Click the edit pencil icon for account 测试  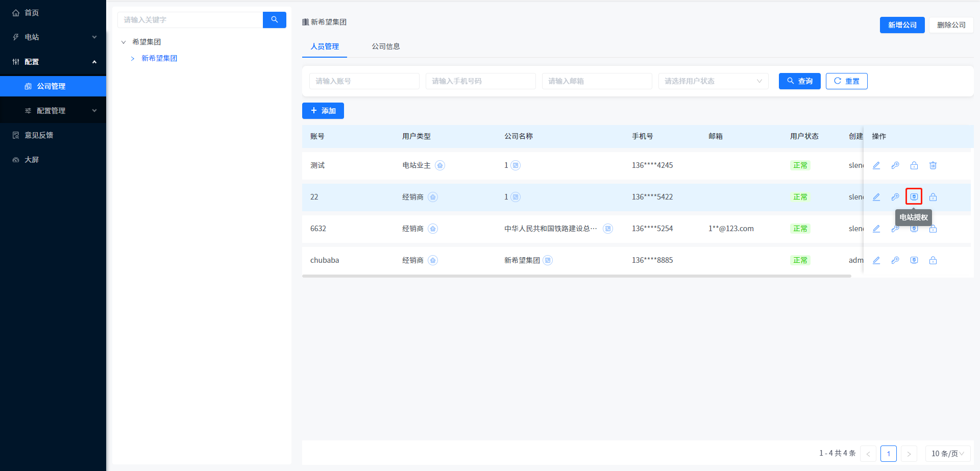[876, 165]
